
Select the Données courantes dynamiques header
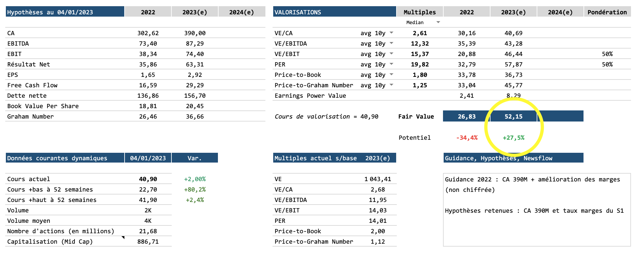(x=65, y=158)
